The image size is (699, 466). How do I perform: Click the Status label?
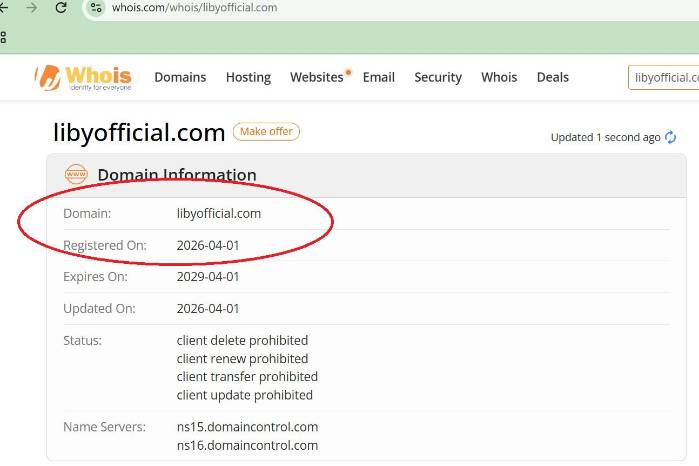(82, 341)
